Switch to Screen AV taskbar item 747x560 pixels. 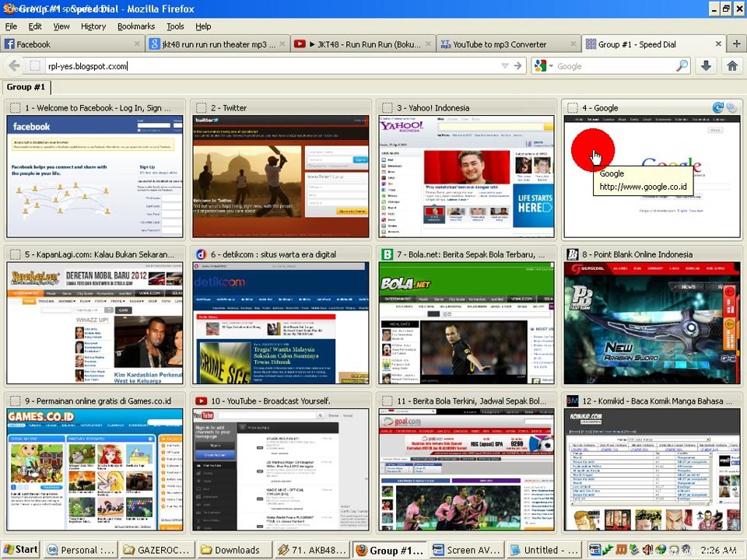coord(468,550)
